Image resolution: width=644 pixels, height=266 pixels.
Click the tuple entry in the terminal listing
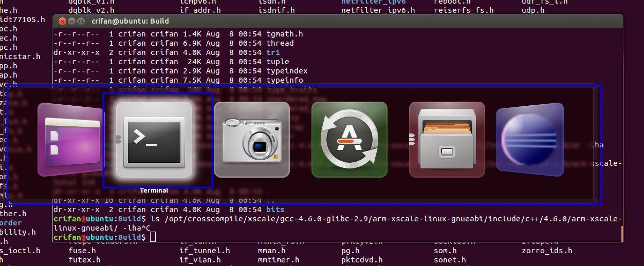pyautogui.click(x=278, y=62)
